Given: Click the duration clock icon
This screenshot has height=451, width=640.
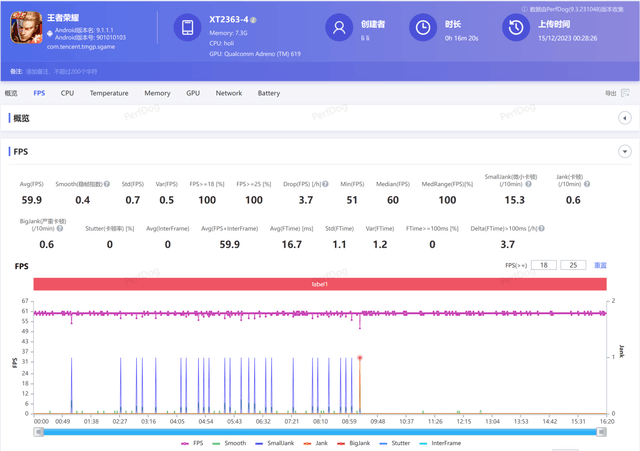Looking at the screenshot, I should (424, 29).
